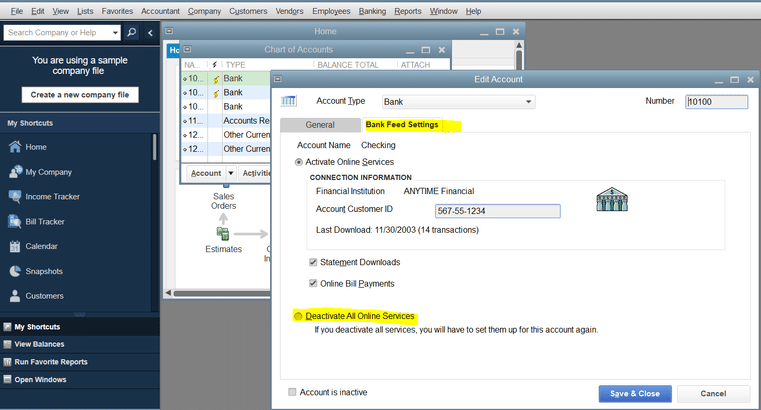The width and height of the screenshot is (761, 410).
Task: Toggle the Statement Downloads checkbox
Action: (314, 262)
